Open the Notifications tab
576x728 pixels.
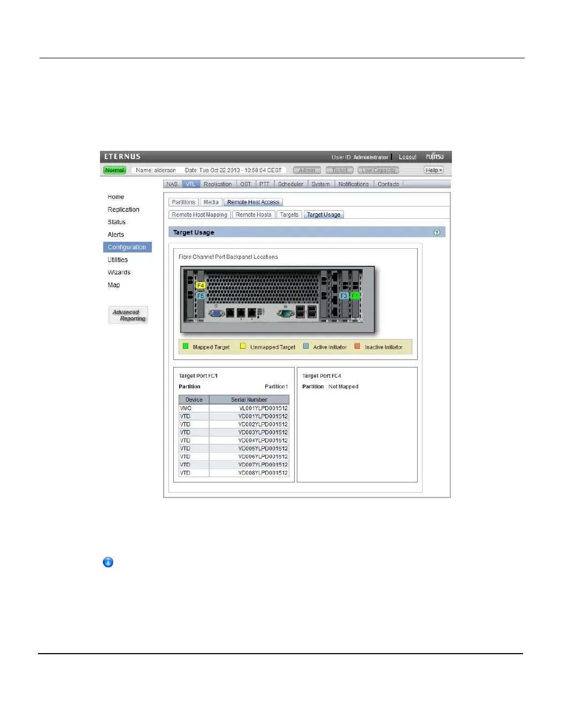pyautogui.click(x=354, y=184)
